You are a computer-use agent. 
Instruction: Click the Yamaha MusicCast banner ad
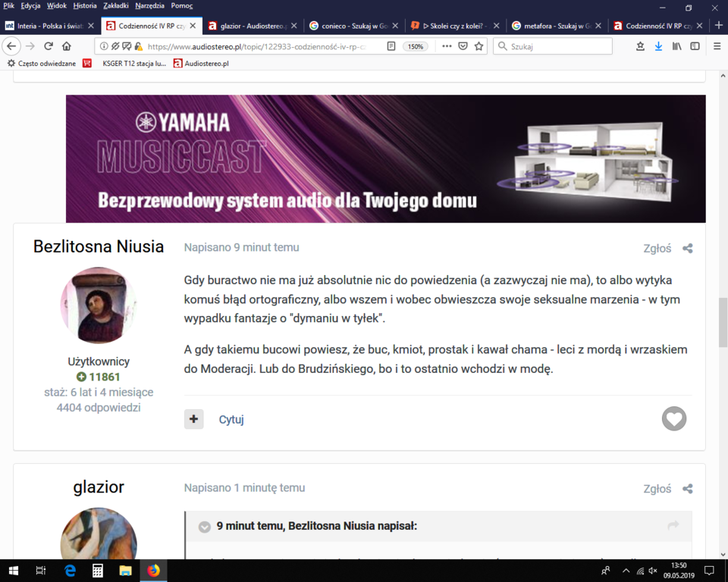(x=385, y=158)
